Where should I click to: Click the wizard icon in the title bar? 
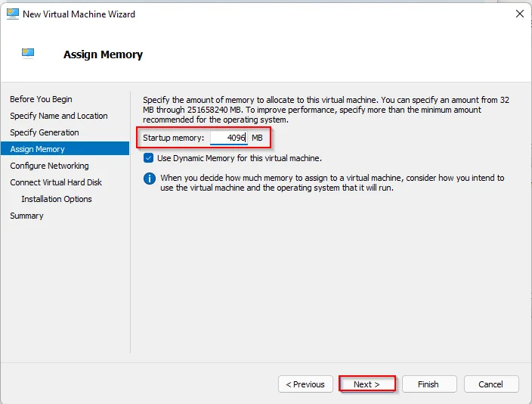13,14
